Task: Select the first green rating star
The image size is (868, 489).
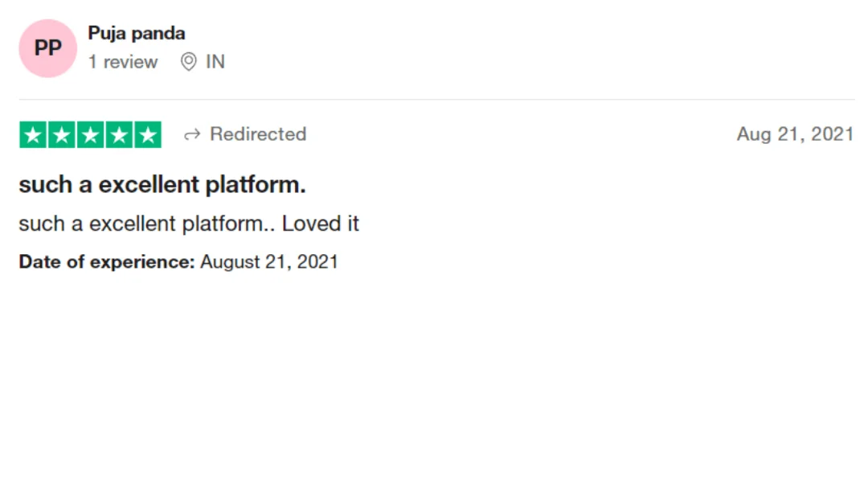Action: tap(33, 134)
